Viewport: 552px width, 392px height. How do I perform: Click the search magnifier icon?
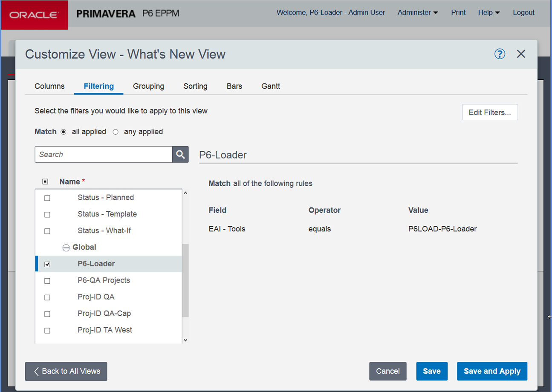(180, 154)
